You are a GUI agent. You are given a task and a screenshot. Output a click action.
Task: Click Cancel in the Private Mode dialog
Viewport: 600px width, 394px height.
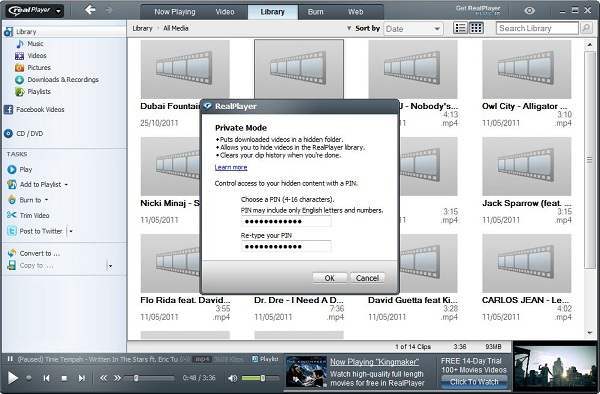(367, 278)
